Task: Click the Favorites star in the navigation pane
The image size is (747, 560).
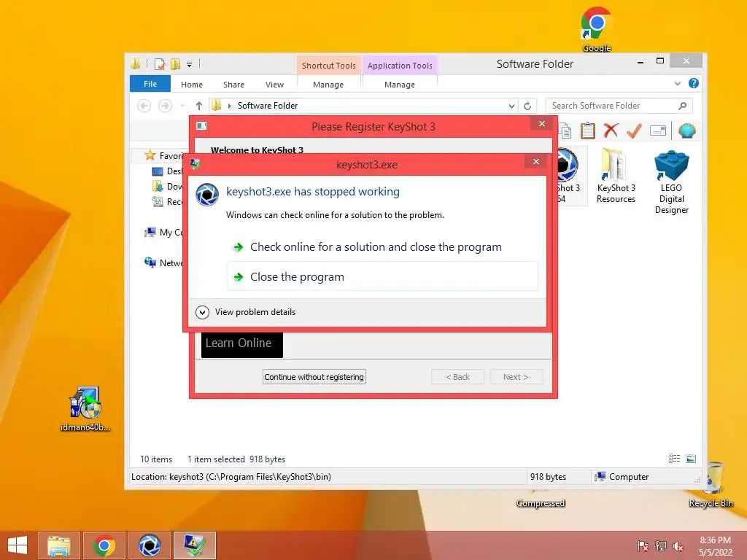Action: point(150,155)
